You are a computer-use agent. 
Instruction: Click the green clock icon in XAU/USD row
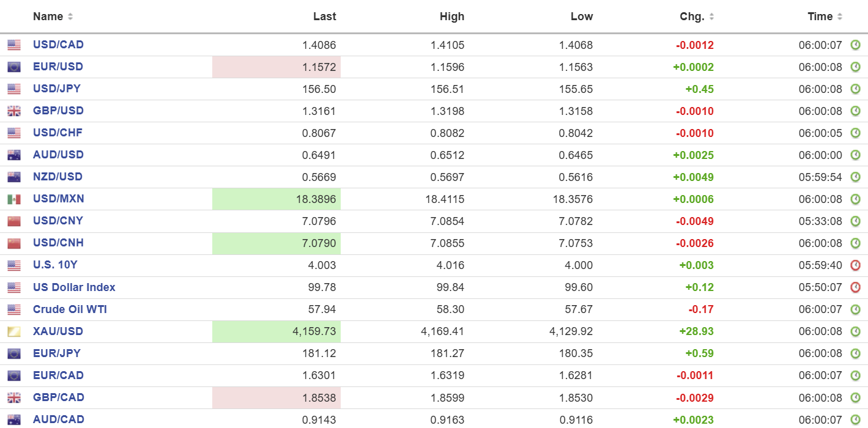(x=855, y=331)
